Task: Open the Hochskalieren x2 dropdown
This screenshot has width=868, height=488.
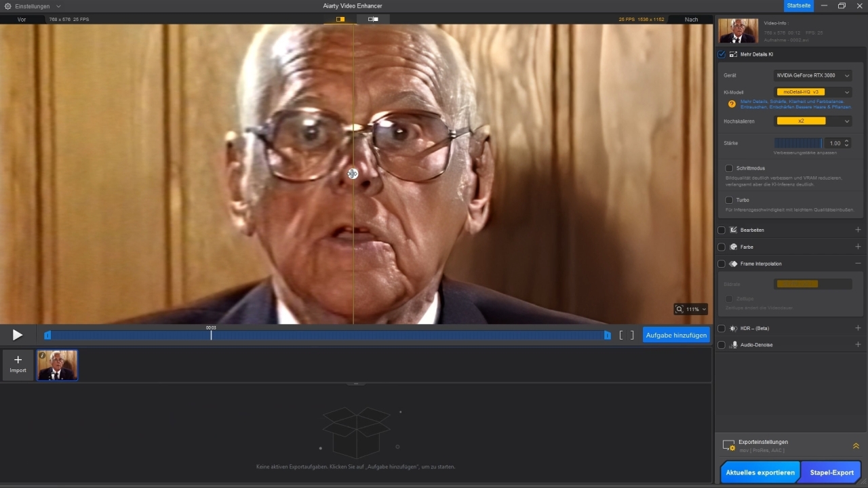Action: pos(812,121)
